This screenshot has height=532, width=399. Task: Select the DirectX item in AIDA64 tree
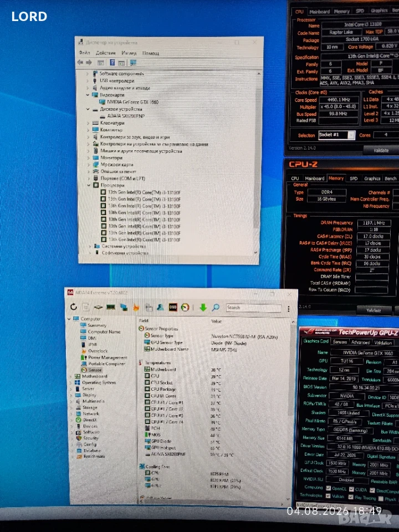point(86,420)
